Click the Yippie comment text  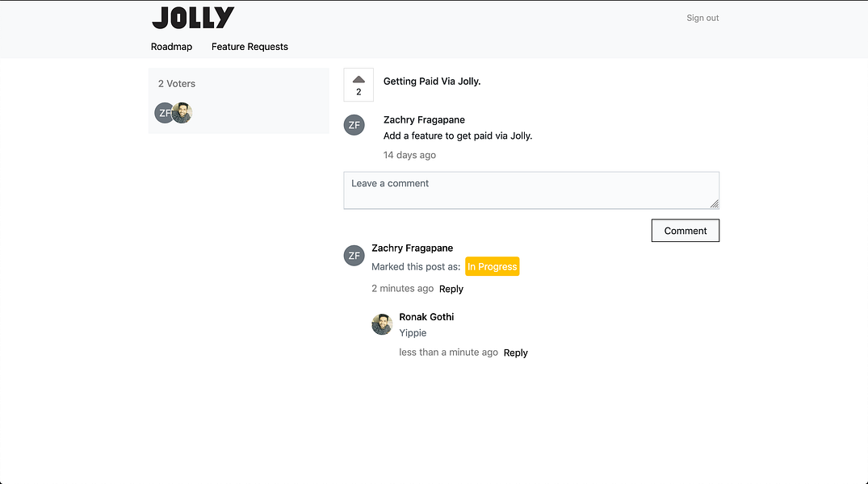[x=413, y=333]
